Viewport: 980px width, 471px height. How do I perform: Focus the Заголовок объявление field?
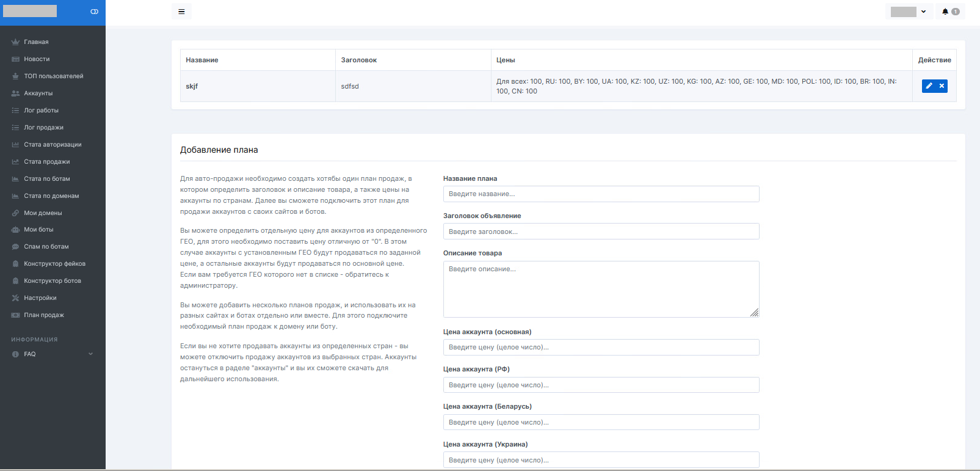(x=601, y=232)
